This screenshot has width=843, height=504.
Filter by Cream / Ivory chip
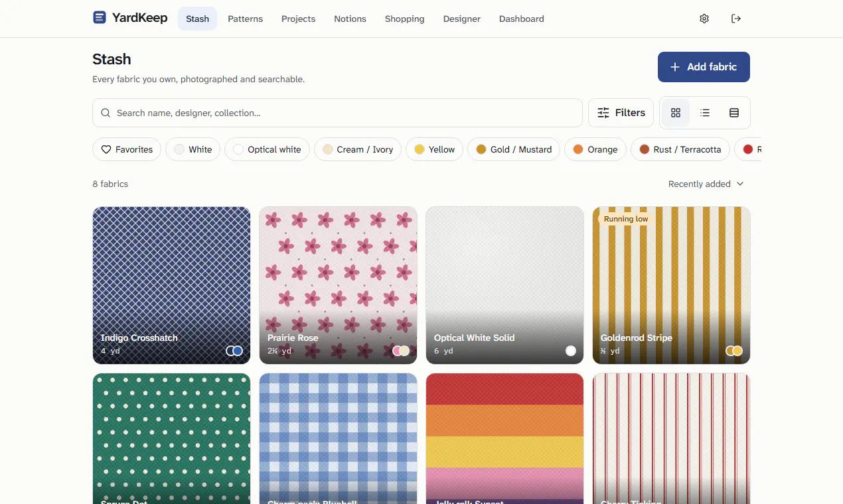pyautogui.click(x=358, y=149)
